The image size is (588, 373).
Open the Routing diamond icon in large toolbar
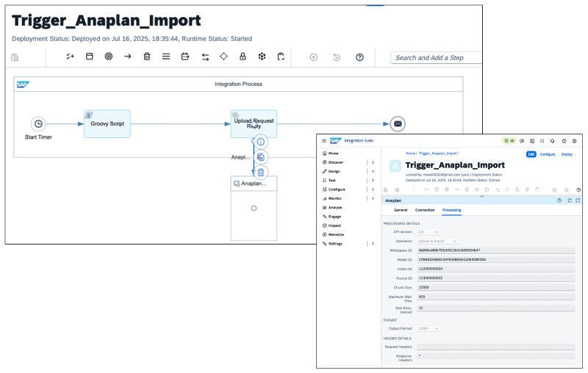(223, 57)
